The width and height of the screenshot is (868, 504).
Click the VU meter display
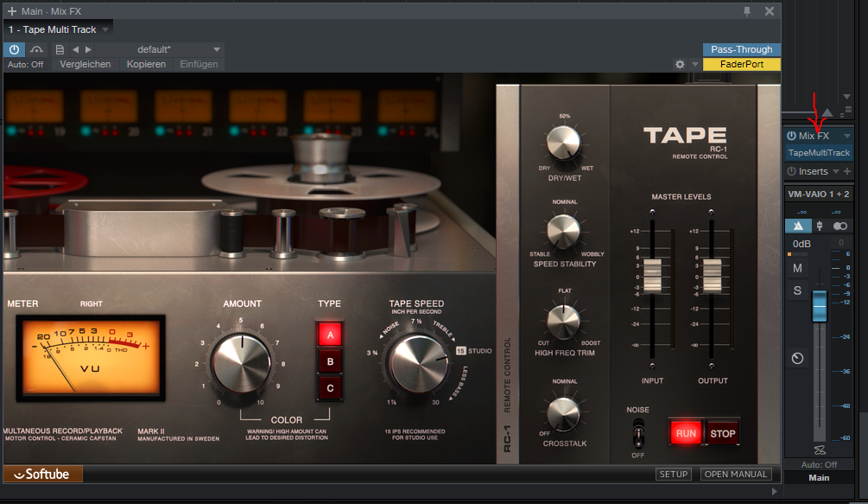pos(91,358)
